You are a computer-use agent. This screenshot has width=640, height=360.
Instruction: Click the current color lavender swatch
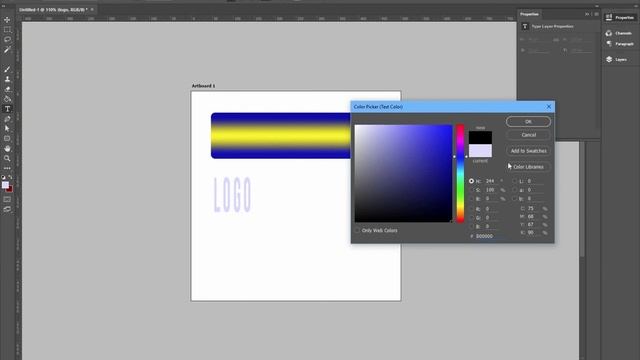[480, 151]
